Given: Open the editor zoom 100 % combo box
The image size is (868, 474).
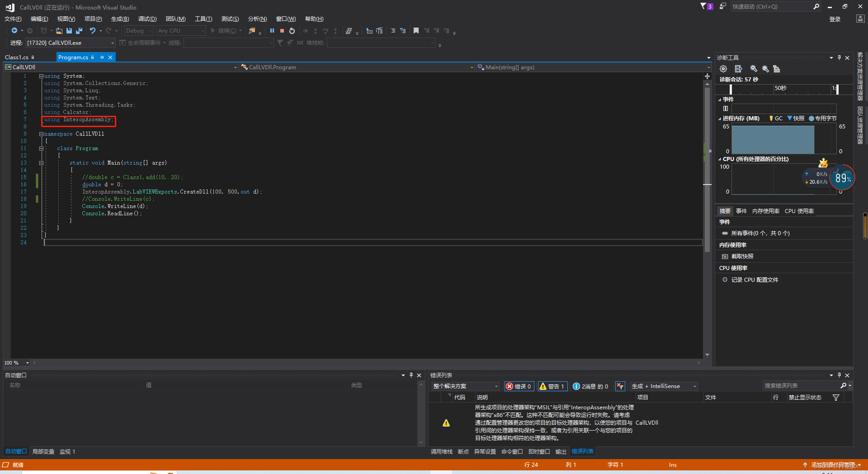Looking at the screenshot, I should (x=17, y=363).
